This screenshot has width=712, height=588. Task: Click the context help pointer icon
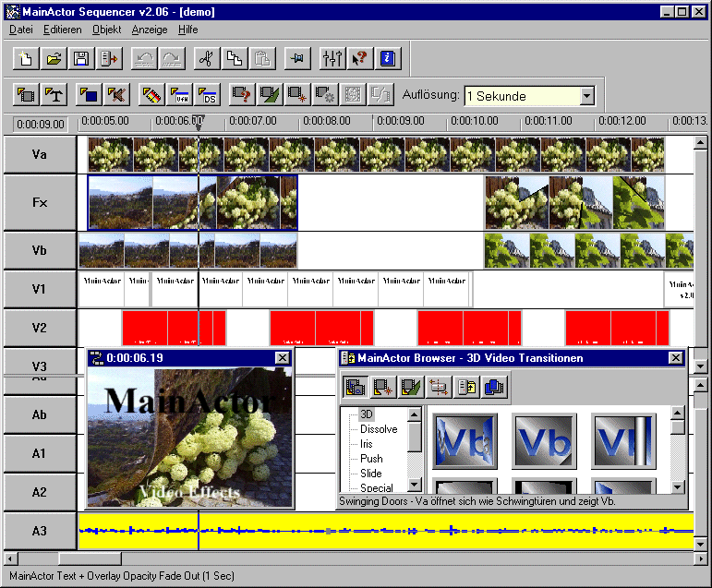click(x=359, y=59)
